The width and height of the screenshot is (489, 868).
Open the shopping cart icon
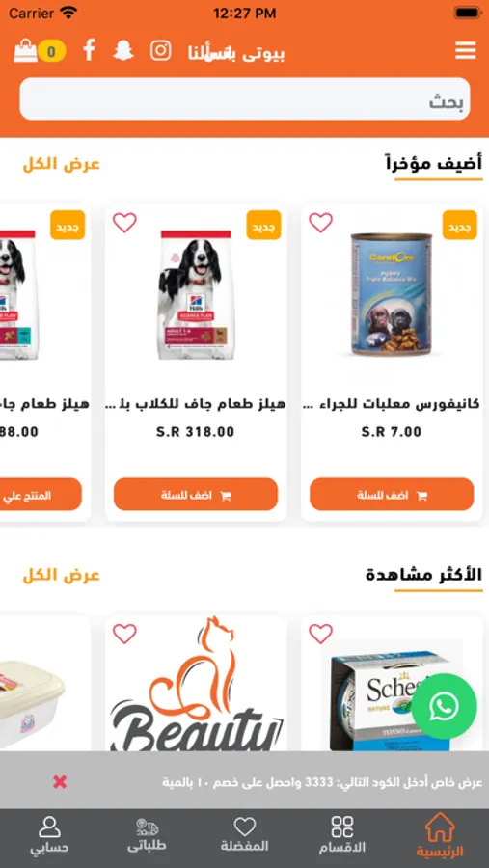25,51
